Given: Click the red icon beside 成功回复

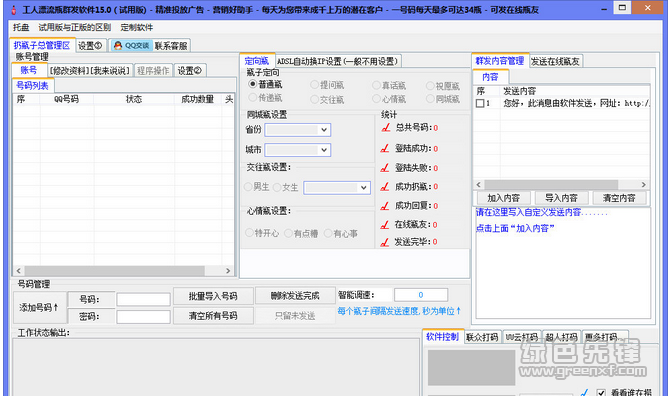Looking at the screenshot, I should point(385,206).
